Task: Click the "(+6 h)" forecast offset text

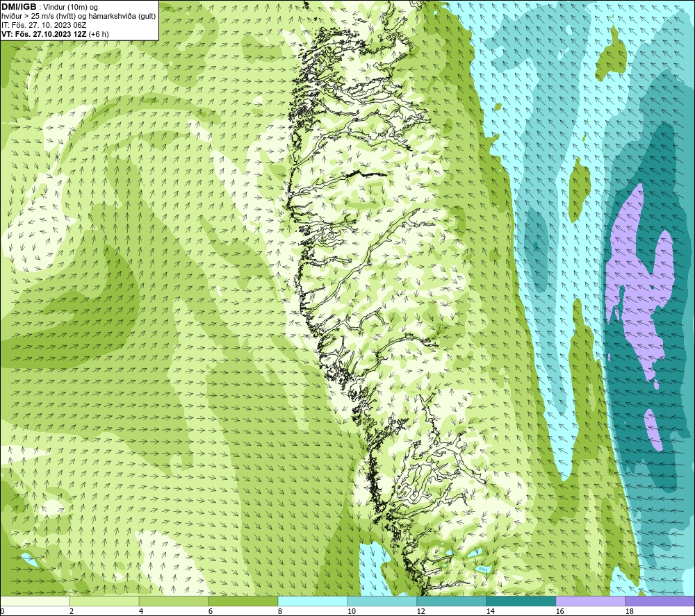Action: click(x=99, y=34)
